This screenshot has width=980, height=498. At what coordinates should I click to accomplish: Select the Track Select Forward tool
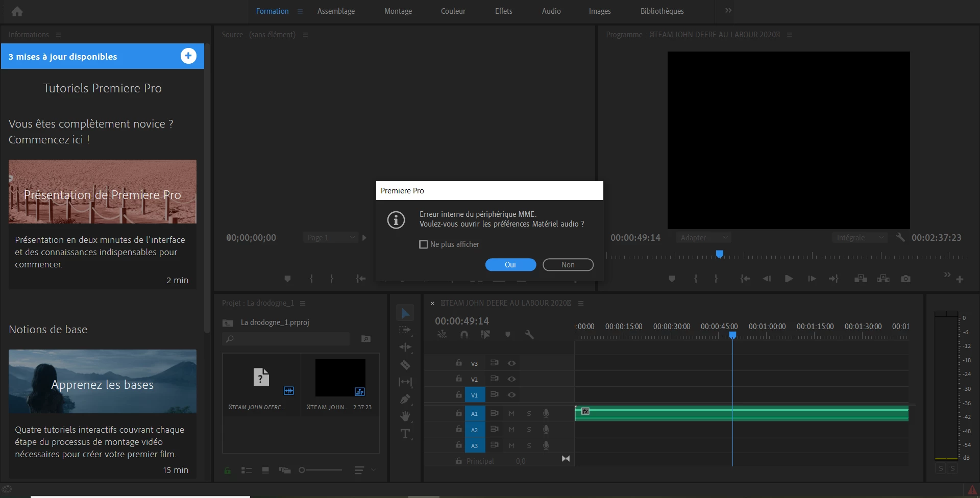click(405, 330)
